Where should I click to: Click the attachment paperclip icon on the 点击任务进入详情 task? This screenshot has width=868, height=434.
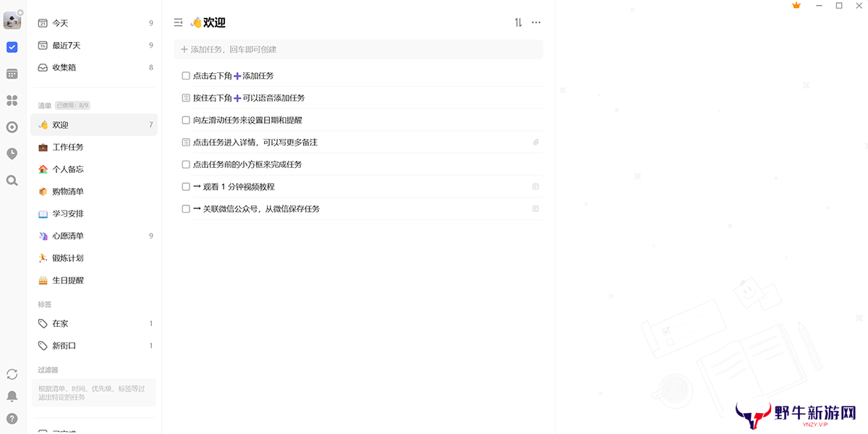pyautogui.click(x=536, y=142)
